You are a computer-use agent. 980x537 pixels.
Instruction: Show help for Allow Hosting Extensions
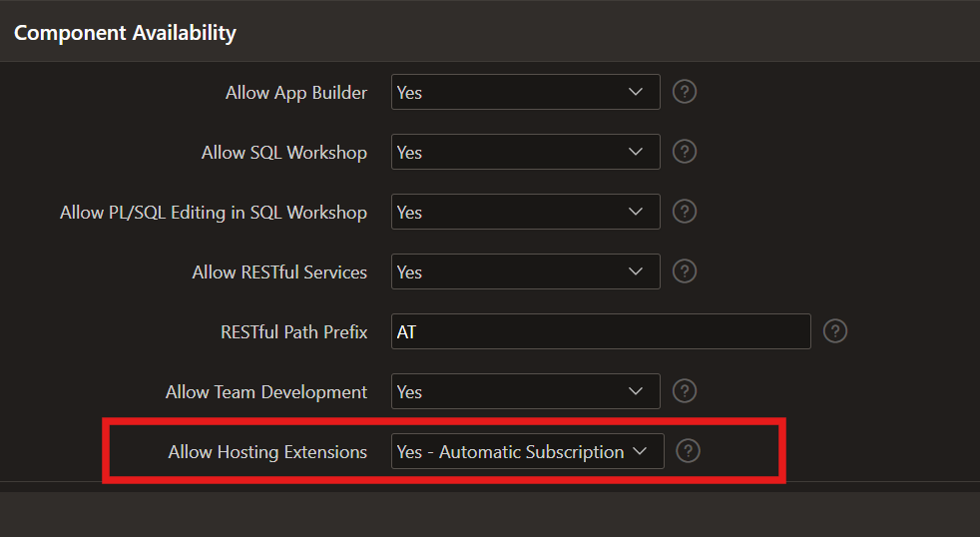(688, 451)
